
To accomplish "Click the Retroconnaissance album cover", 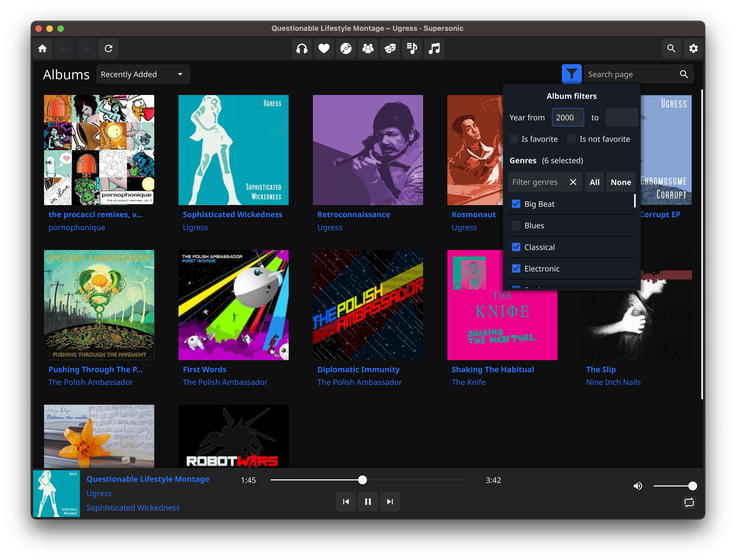I will (368, 150).
